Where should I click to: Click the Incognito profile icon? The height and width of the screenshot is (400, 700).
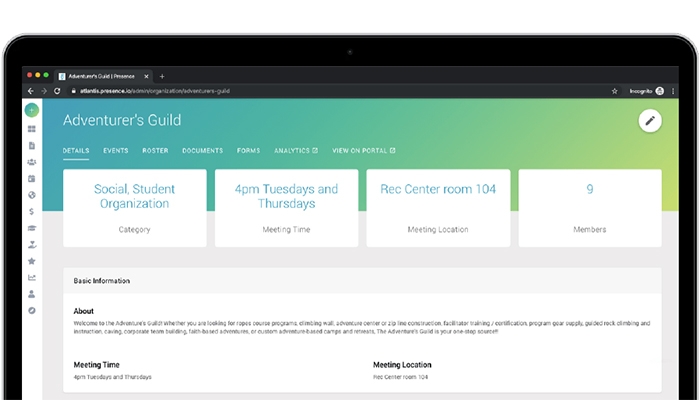[660, 91]
